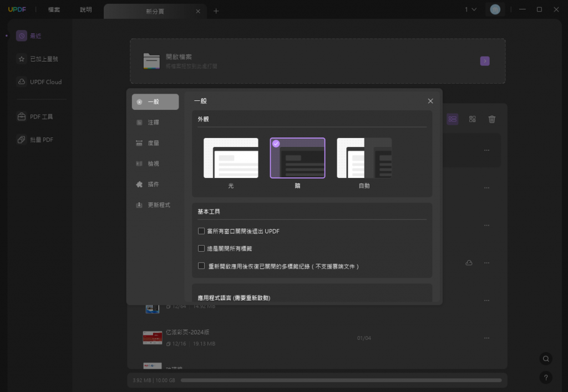The image size is (568, 392).
Task: Open more options for 亿派彩页-2024版
Action: click(486, 338)
